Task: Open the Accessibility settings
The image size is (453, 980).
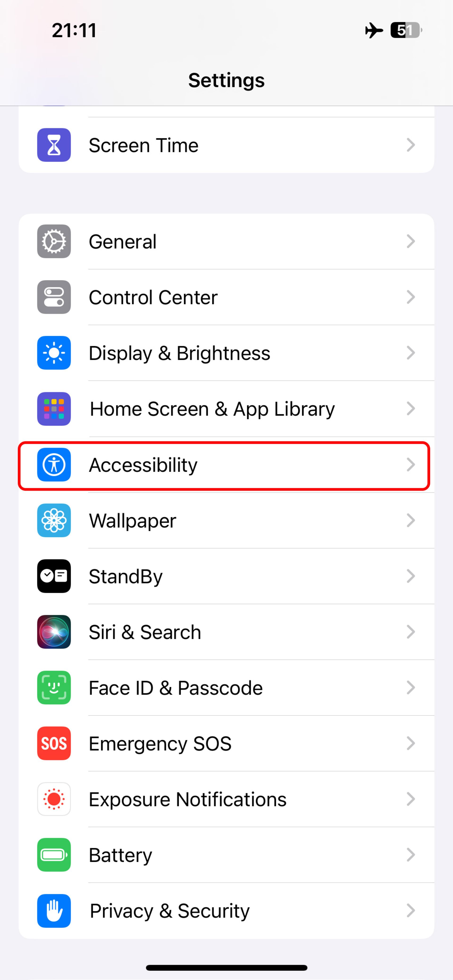Action: (x=226, y=464)
